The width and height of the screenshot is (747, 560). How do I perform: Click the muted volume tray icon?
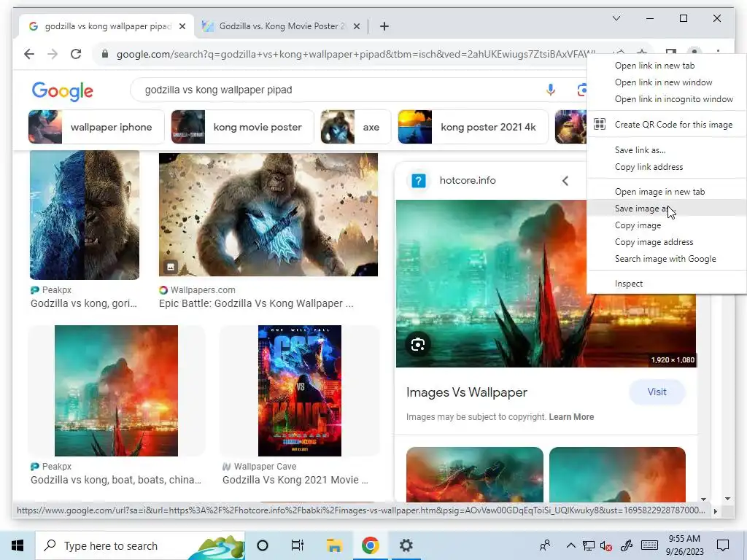click(x=606, y=545)
